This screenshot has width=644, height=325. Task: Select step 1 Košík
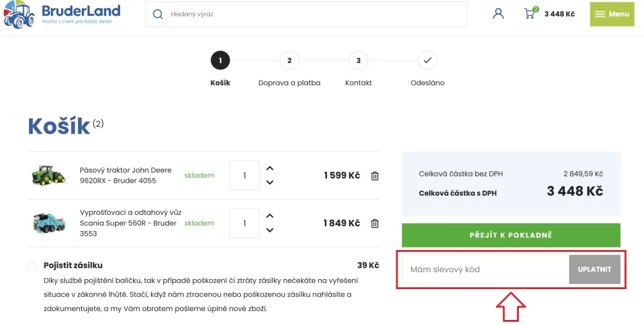tap(220, 60)
